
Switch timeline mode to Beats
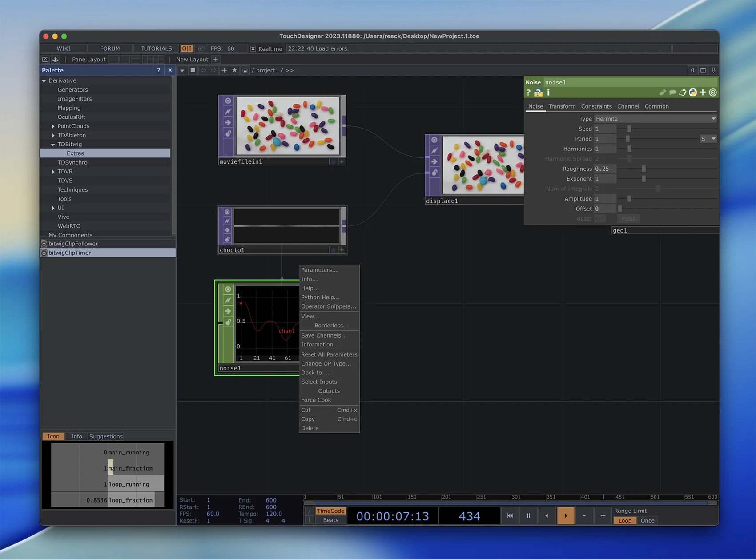click(330, 520)
